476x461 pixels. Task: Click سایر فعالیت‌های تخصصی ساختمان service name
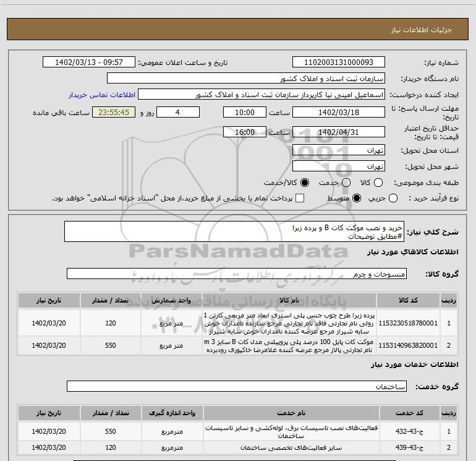[291, 447]
